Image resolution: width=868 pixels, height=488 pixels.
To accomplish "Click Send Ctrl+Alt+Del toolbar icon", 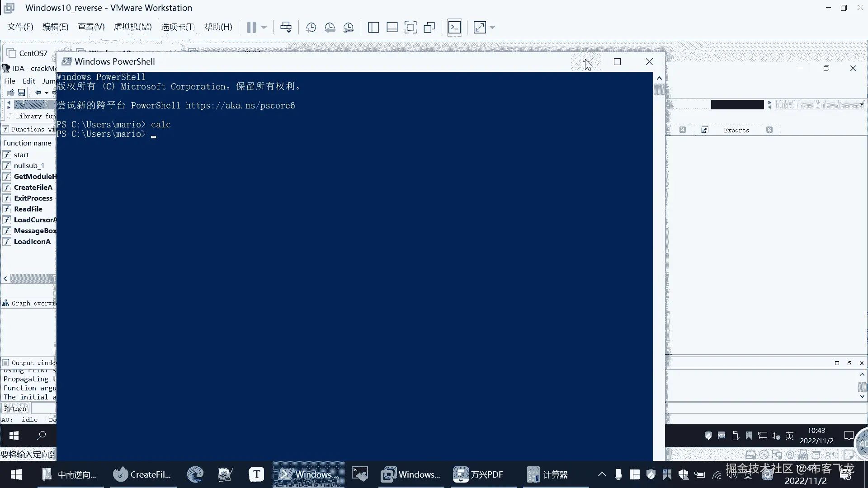I will click(x=286, y=28).
